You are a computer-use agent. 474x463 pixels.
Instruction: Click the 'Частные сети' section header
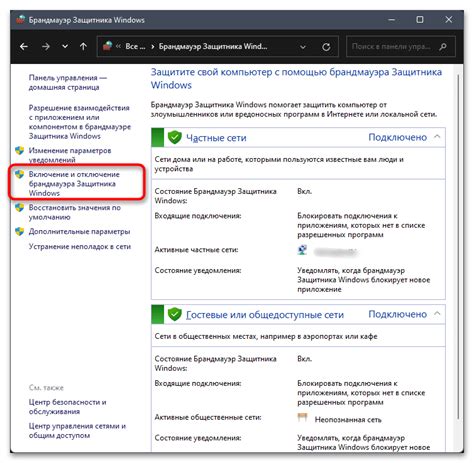(x=216, y=138)
